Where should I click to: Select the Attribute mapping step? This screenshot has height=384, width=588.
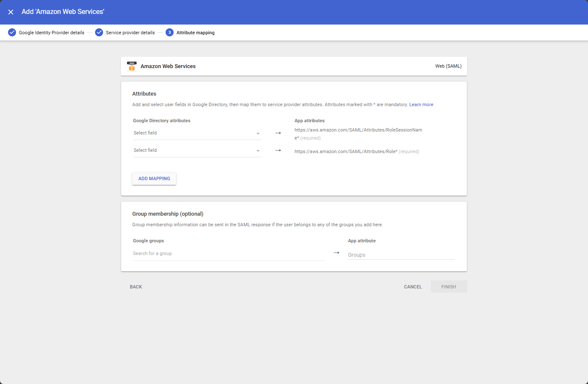196,33
